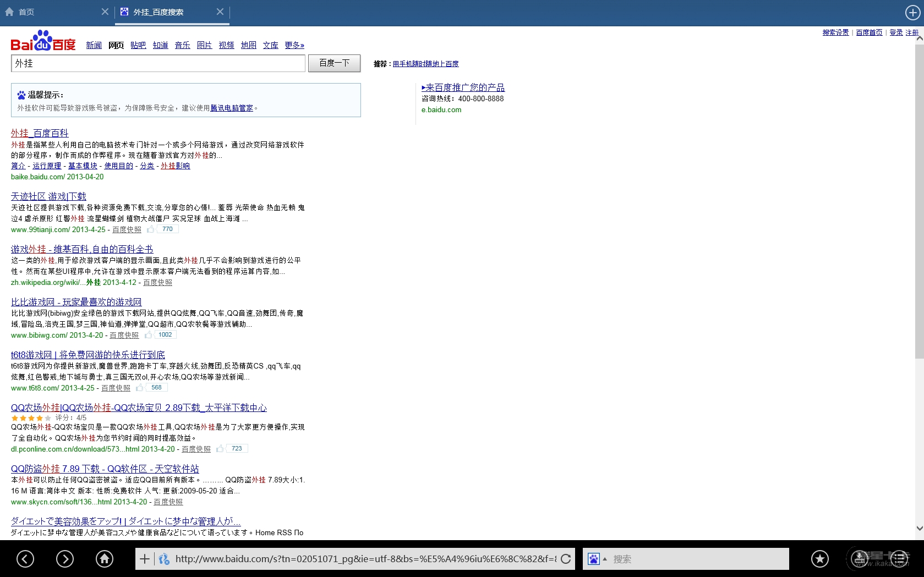Open the 视频 search category
Screen dimensions: 924x577
226,45
